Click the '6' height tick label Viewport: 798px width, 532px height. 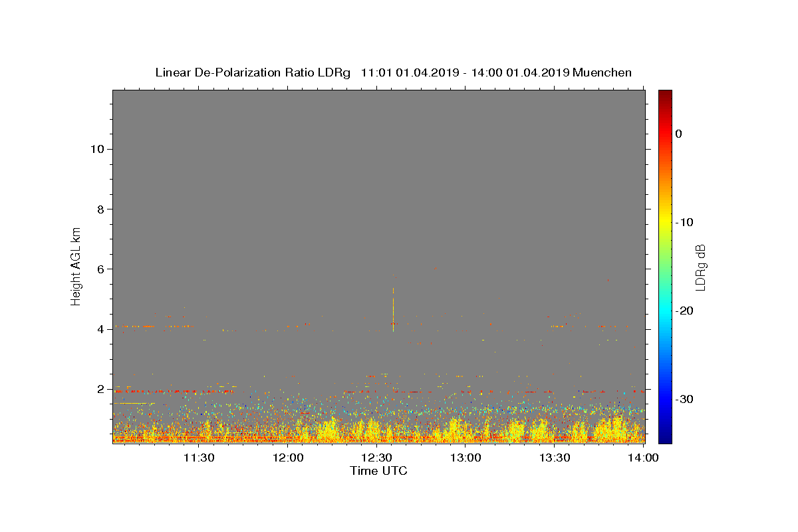[x=100, y=269]
